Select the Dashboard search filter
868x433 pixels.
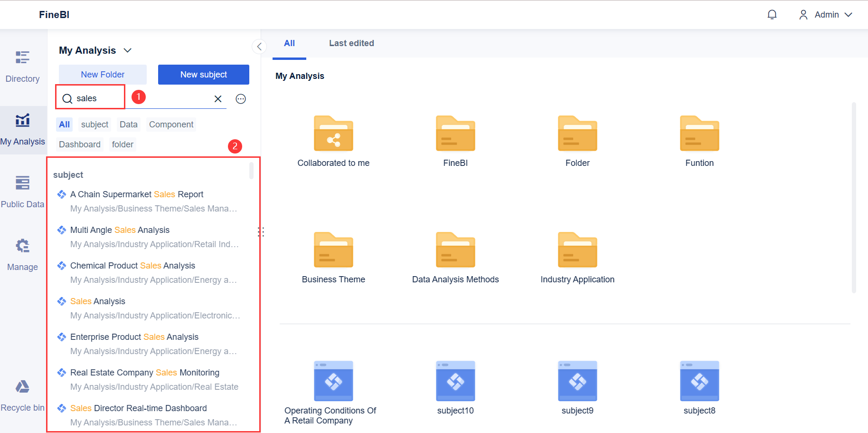click(79, 144)
